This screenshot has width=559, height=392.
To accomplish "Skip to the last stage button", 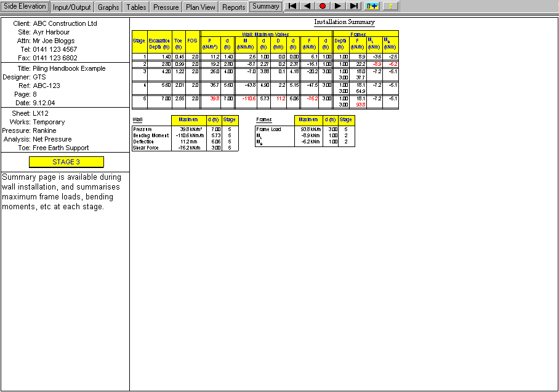I will tap(353, 6).
